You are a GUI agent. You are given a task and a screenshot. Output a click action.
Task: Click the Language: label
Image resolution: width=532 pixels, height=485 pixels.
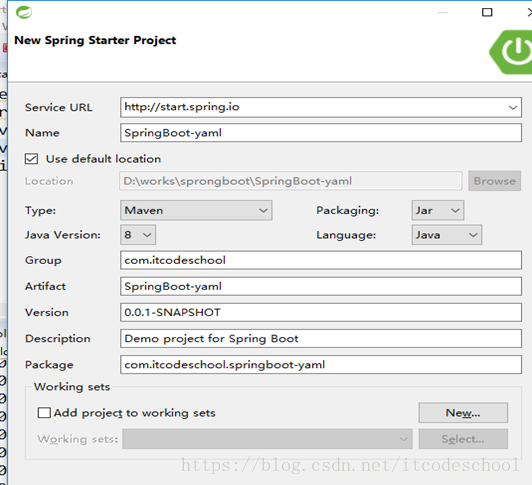(346, 235)
